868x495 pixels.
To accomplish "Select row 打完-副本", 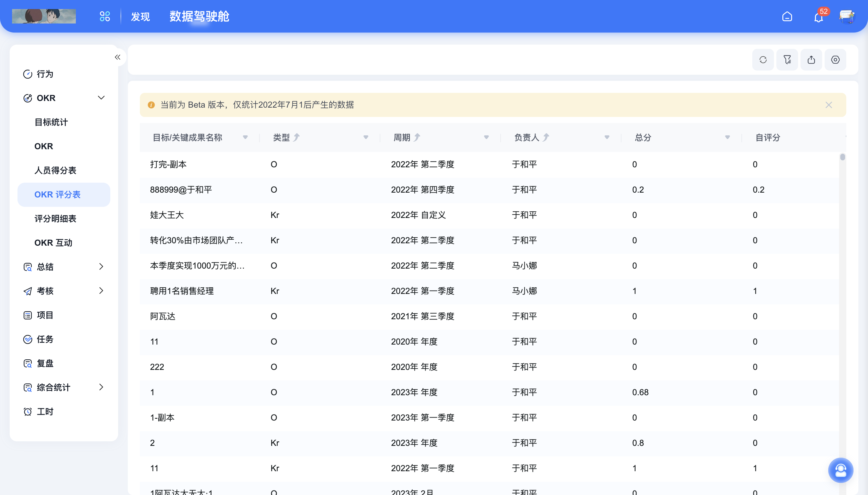I will pyautogui.click(x=489, y=165).
